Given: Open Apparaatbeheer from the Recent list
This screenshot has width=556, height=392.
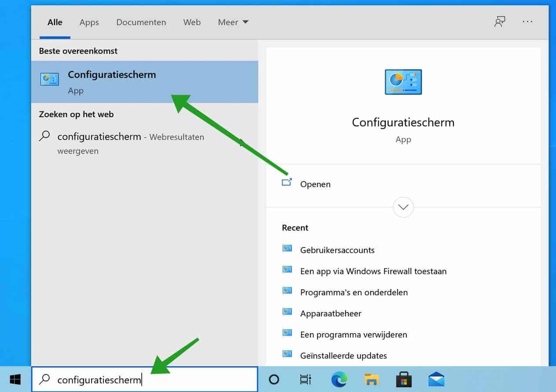Looking at the screenshot, I should pyautogui.click(x=331, y=313).
